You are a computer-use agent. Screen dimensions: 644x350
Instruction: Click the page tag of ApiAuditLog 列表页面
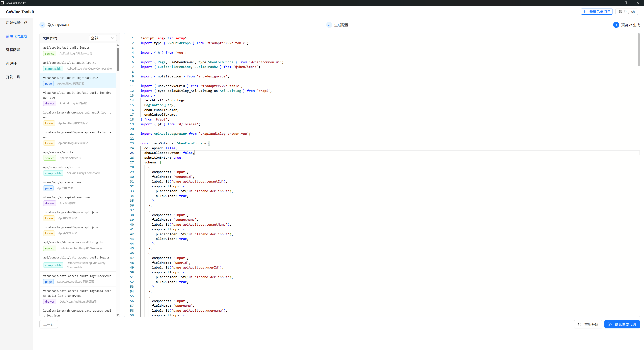click(48, 84)
